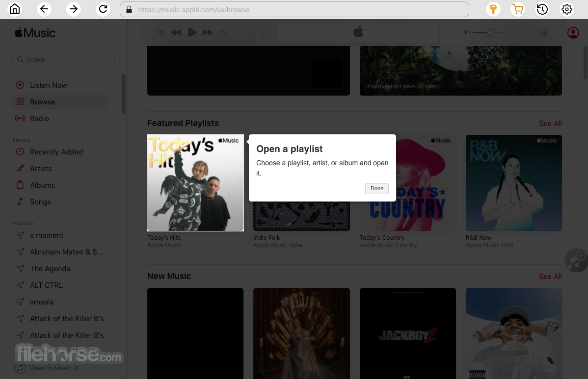Open Songs in Library
588x379 pixels.
(x=60, y=202)
